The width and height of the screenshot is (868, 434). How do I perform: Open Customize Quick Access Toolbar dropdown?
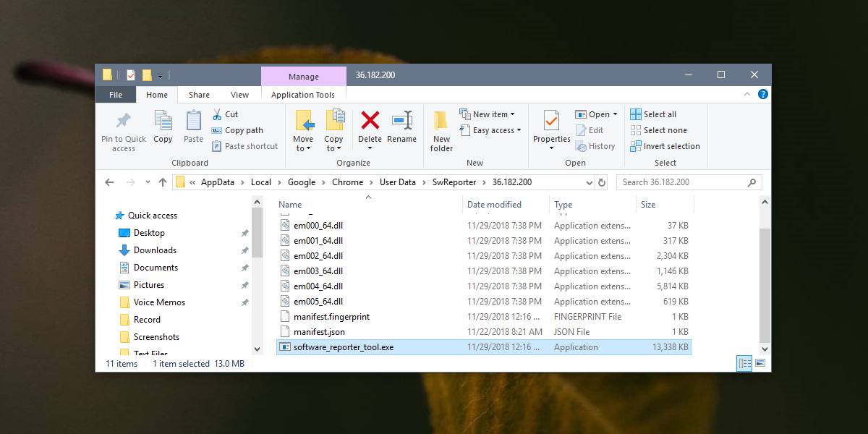click(x=160, y=75)
